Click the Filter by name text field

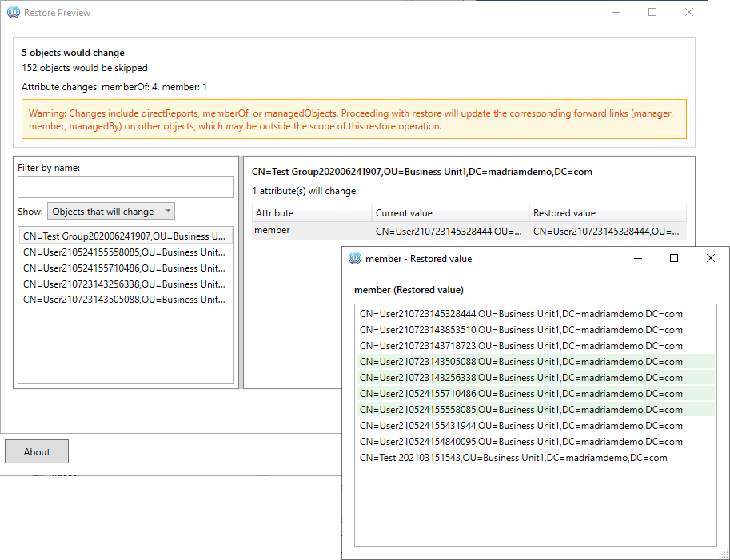126,187
